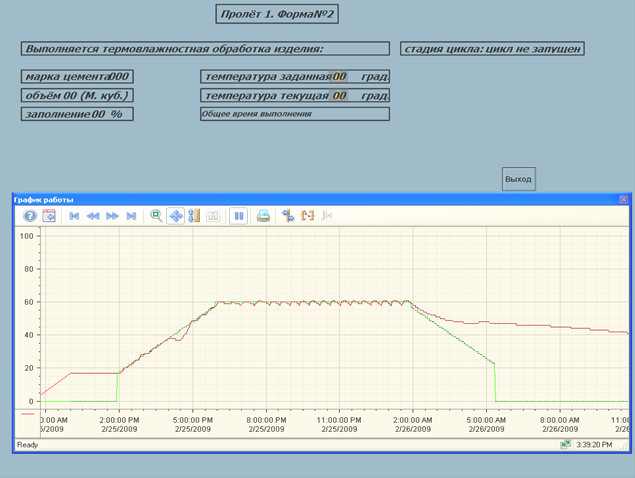Click the calendar date selection icon
The height and width of the screenshot is (478, 635).
[49, 216]
